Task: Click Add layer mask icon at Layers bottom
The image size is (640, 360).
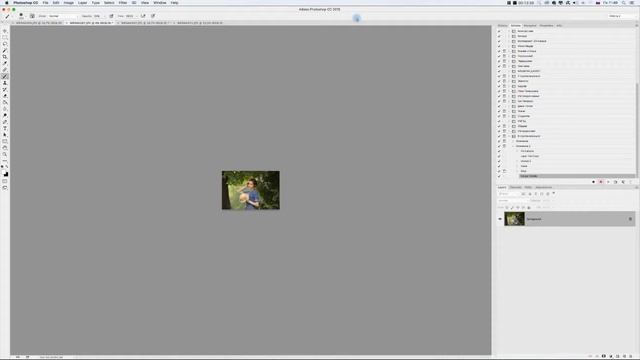Action: (x=604, y=356)
